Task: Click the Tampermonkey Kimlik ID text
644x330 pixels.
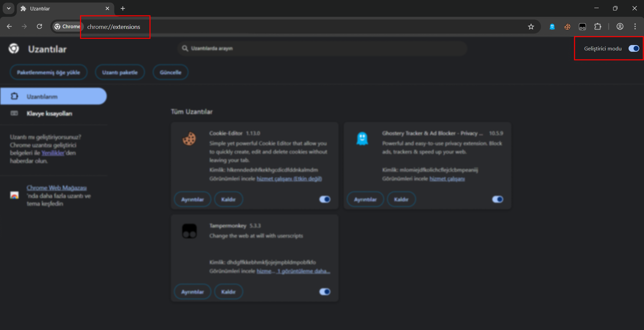Action: (x=263, y=262)
